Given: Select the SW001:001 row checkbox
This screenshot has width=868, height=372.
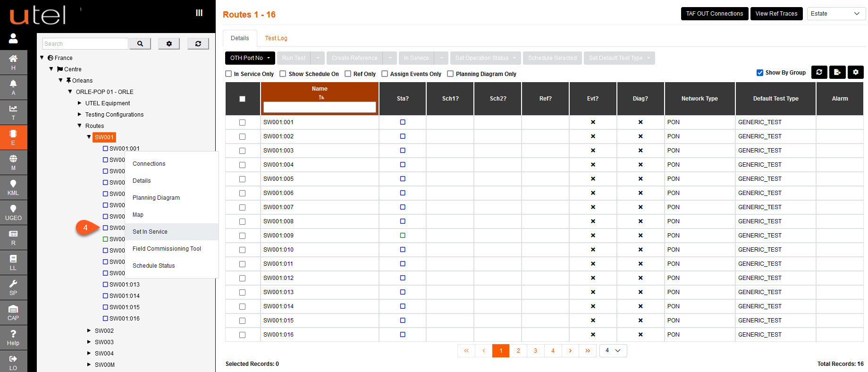Looking at the screenshot, I should (243, 122).
